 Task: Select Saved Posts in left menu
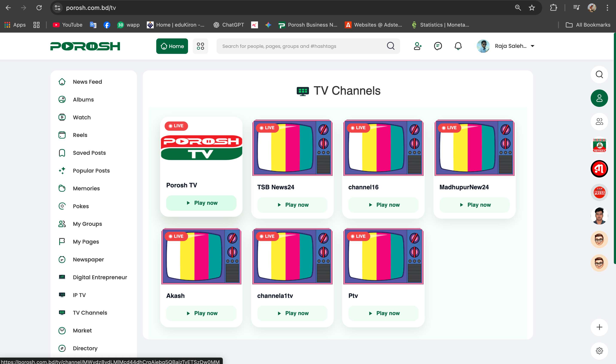pos(89,153)
